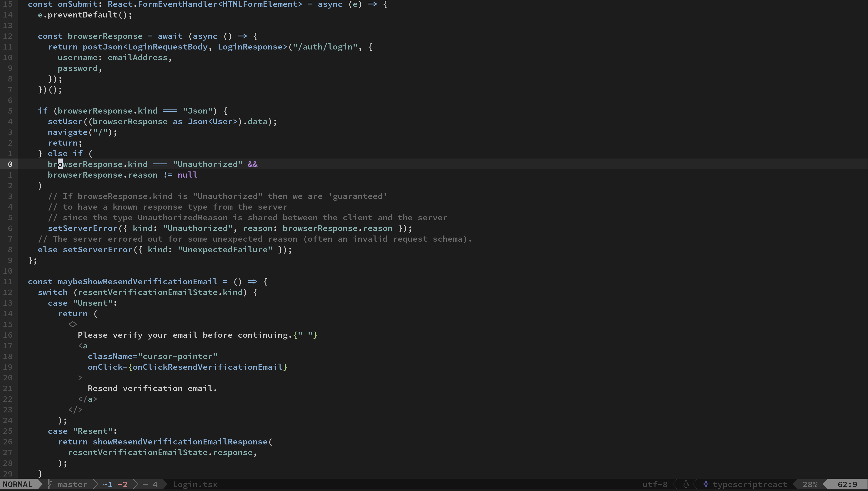Click the diagnostics count 4 in the statusline
Viewport: 868px width, 491px height.
[x=155, y=484]
